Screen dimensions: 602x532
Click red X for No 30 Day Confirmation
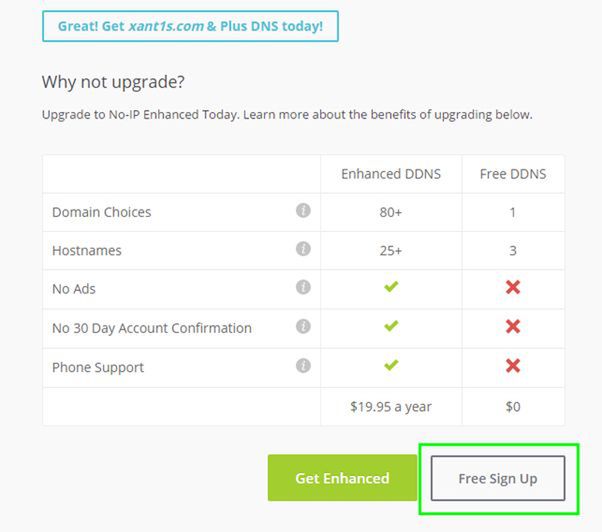tap(513, 327)
